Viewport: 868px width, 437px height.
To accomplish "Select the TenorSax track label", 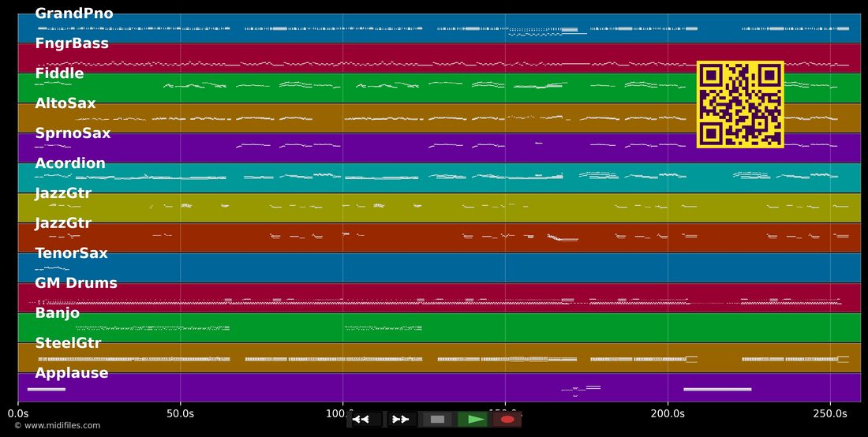I will click(71, 253).
